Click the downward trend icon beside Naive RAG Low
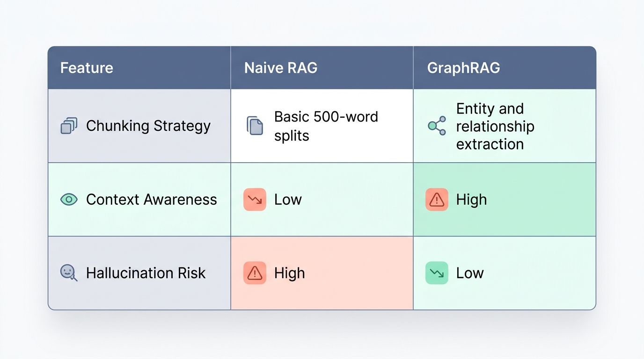644x359 pixels. tap(255, 200)
